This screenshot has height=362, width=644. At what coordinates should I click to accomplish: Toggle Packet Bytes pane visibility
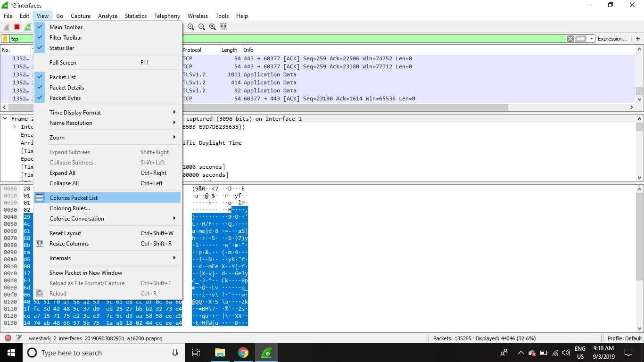pyautogui.click(x=65, y=98)
